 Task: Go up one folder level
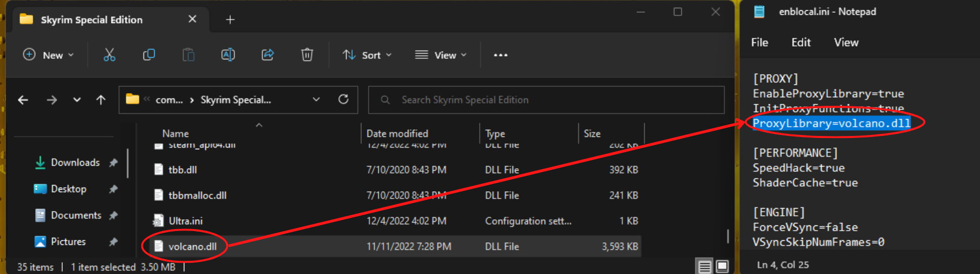click(101, 100)
